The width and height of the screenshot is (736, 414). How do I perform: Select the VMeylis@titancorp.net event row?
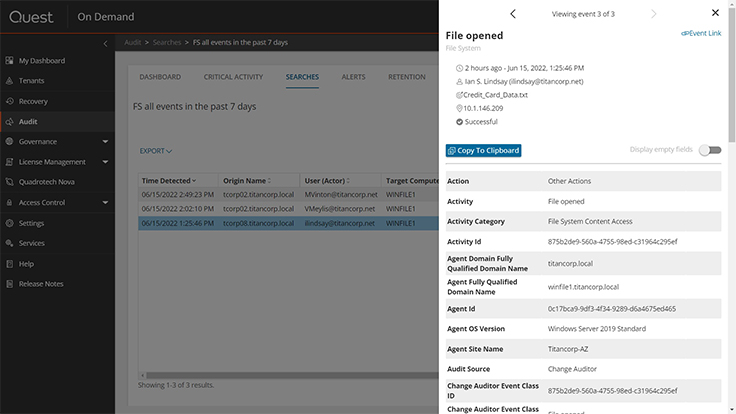point(289,209)
